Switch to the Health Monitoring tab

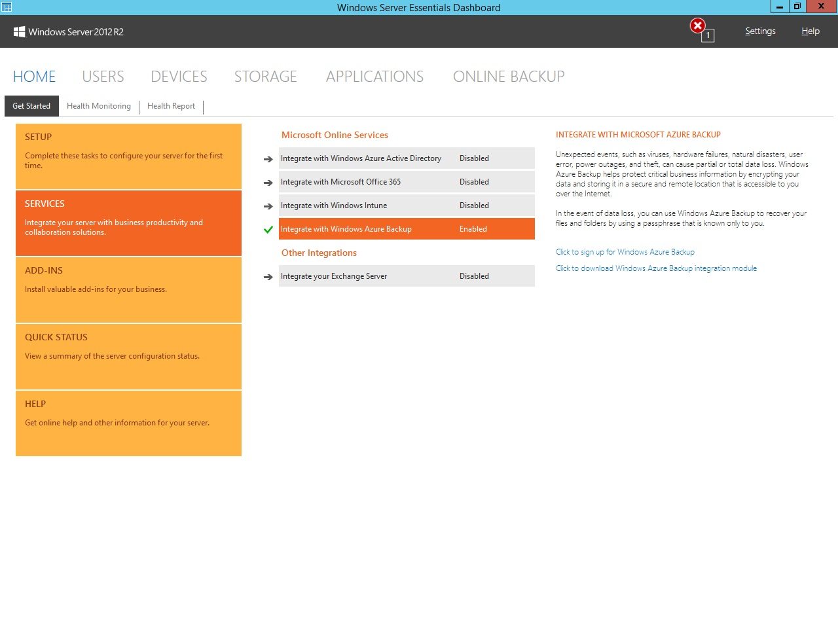99,106
